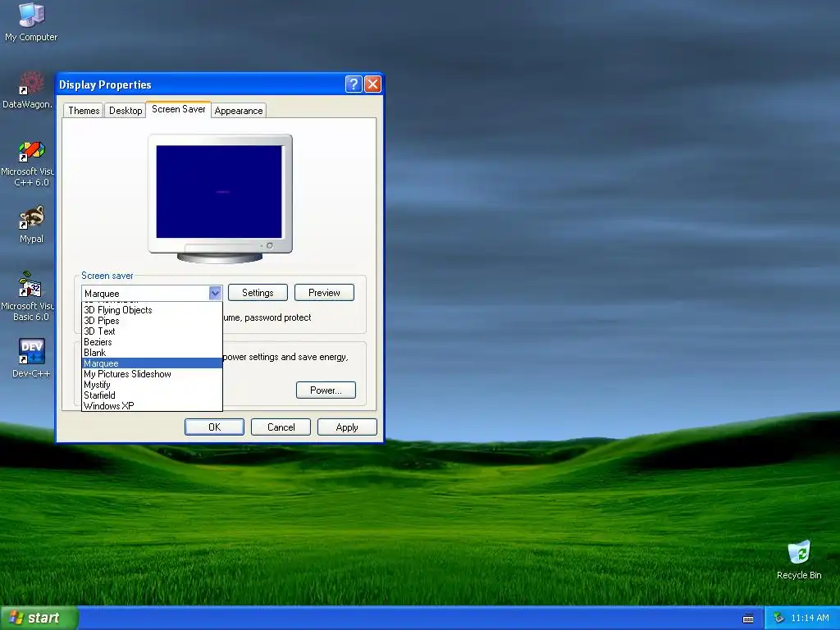
Task: Open Microsoft Visual Basic 6.0 shortcut
Action: point(30,296)
